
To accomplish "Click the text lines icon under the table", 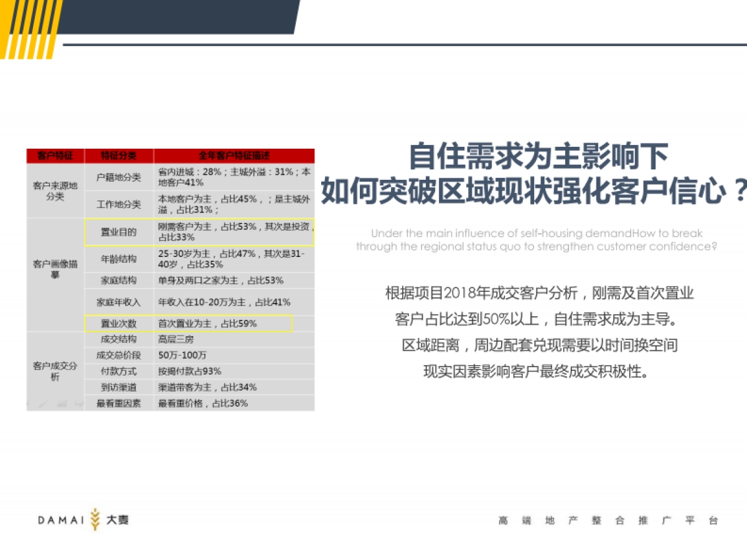I will click(x=61, y=403).
